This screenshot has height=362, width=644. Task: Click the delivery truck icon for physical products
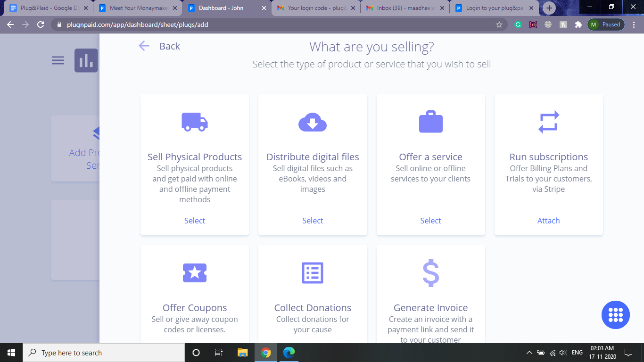(195, 122)
